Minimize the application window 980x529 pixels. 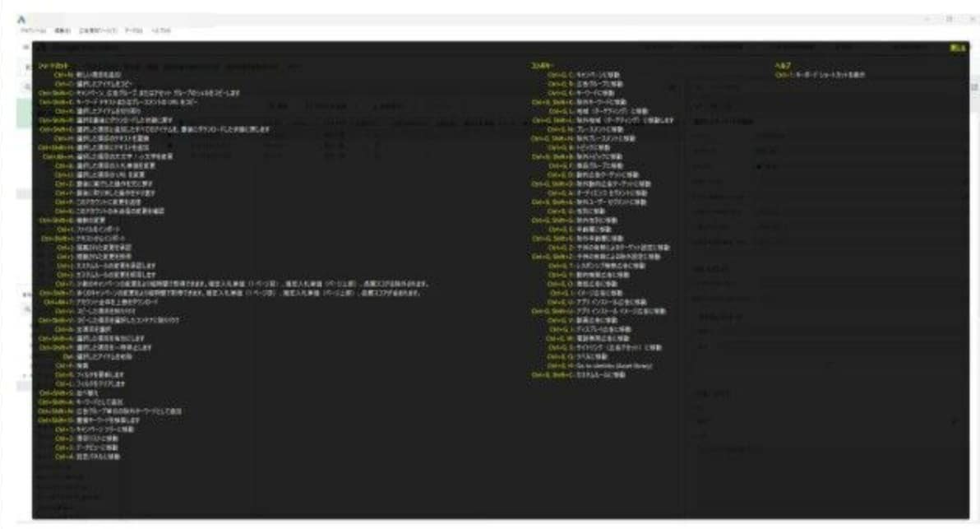point(928,18)
